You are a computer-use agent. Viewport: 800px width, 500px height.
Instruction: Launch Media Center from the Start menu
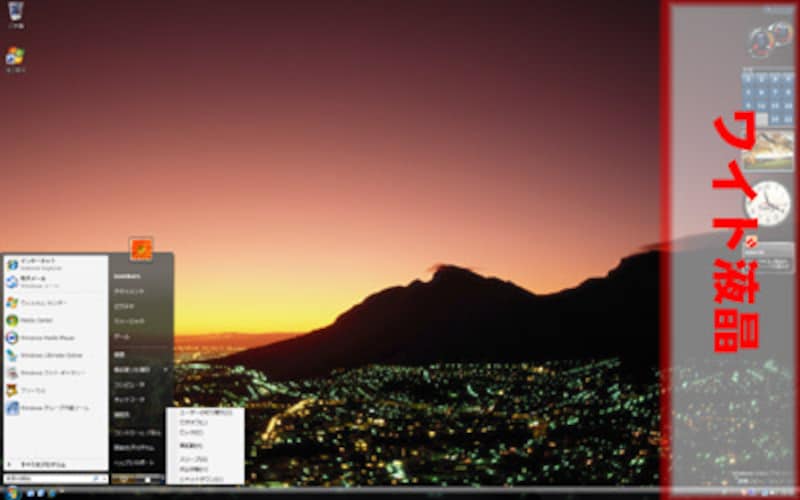[55, 320]
